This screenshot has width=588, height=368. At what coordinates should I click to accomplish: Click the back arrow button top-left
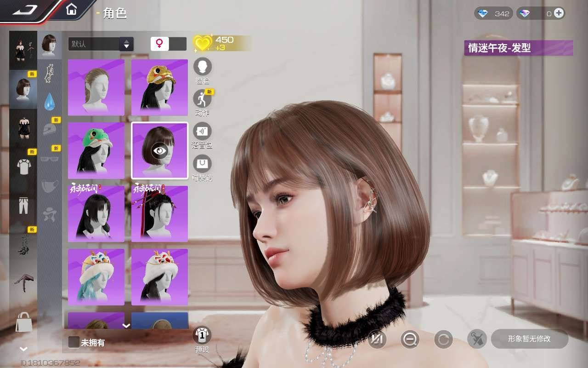25,11
